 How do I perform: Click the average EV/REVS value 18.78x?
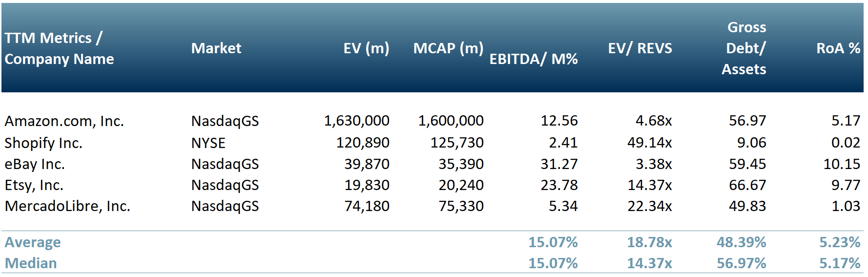point(649,242)
